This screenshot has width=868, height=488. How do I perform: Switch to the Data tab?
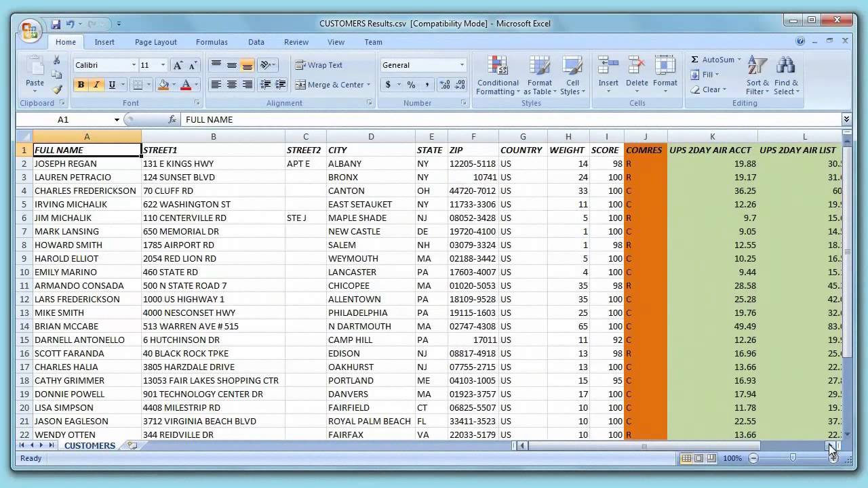256,42
